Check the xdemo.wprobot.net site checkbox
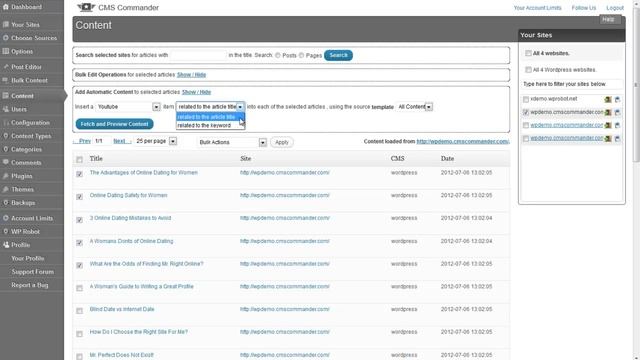The image size is (640, 360). pos(526,99)
